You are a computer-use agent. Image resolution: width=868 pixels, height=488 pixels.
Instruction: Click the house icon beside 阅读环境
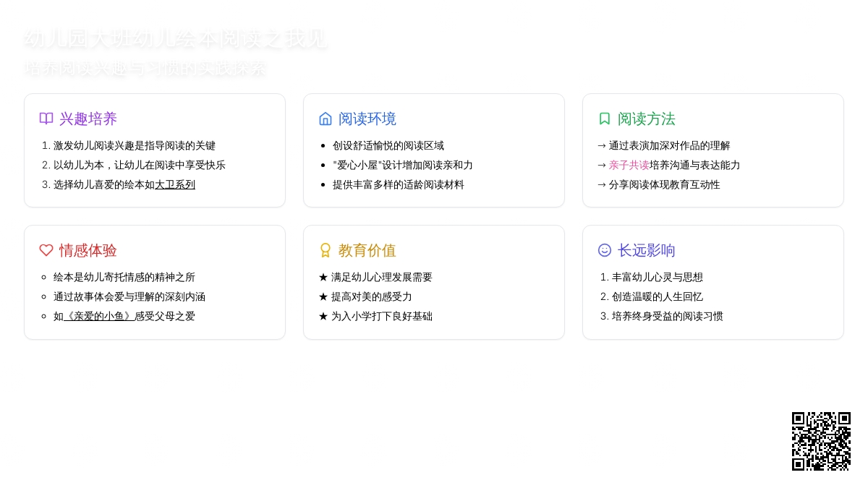[325, 119]
